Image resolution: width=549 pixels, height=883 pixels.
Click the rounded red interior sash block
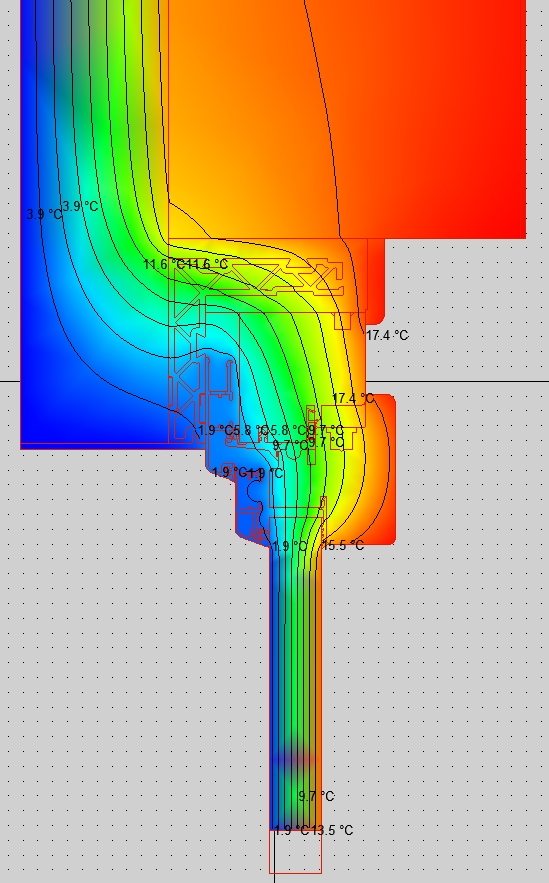376,469
